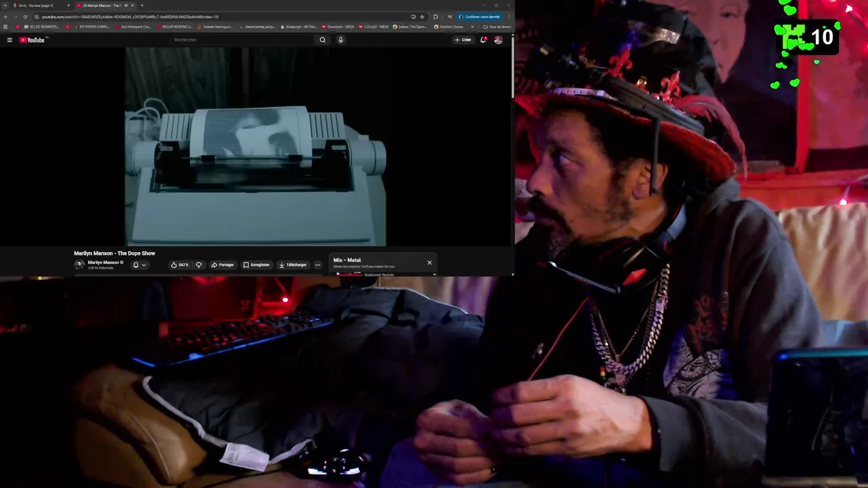Mute the Marilyn Manson tab audio icon
Image resolution: width=868 pixels, height=488 pixels.
click(x=125, y=5)
